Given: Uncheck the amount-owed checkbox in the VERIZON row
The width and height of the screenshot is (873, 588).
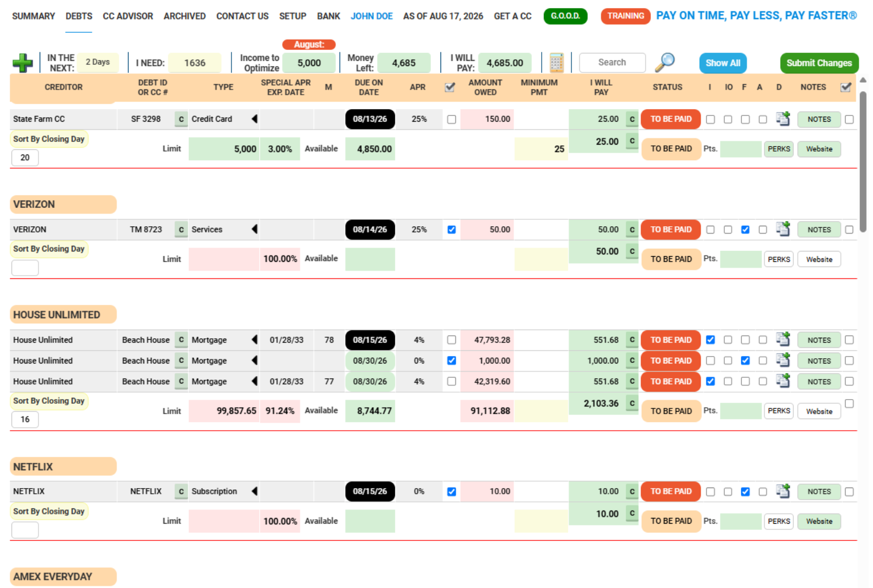Looking at the screenshot, I should coord(451,230).
